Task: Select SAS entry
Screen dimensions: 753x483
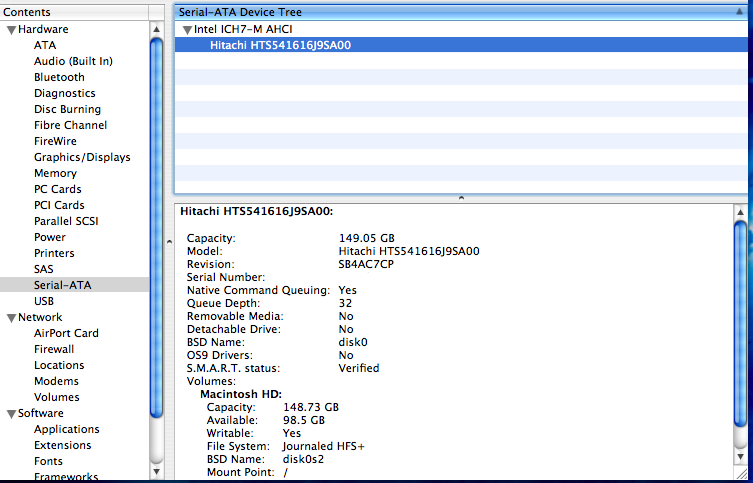Action: [43, 269]
